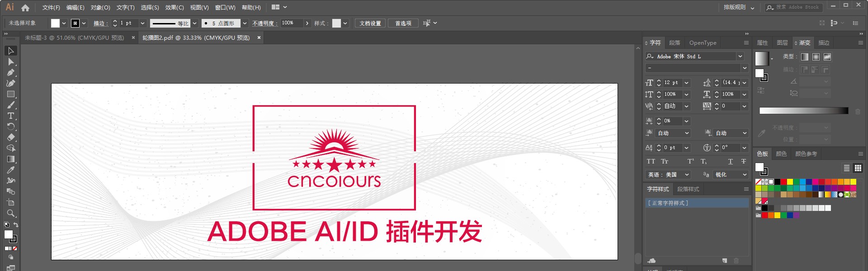Open 排版规则 workspace dropdown

coord(739,7)
